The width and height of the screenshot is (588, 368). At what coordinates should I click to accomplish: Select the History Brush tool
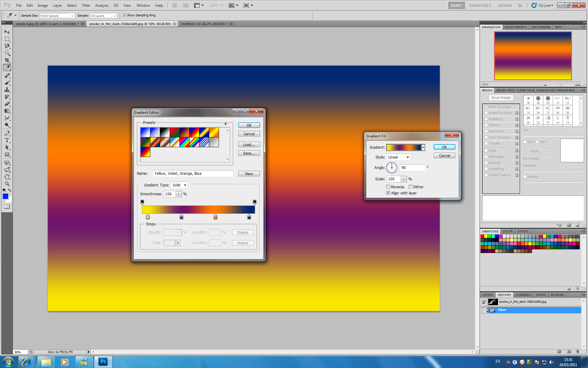pos(7,97)
